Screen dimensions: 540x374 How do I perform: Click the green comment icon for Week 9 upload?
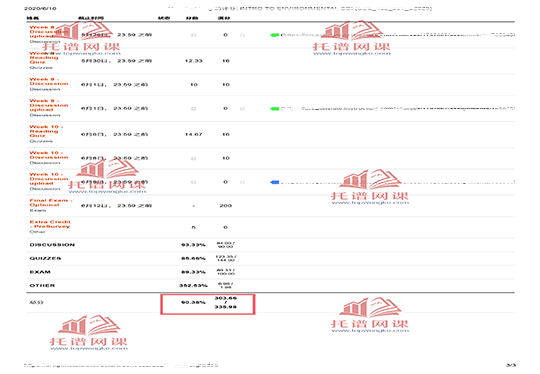[274, 108]
